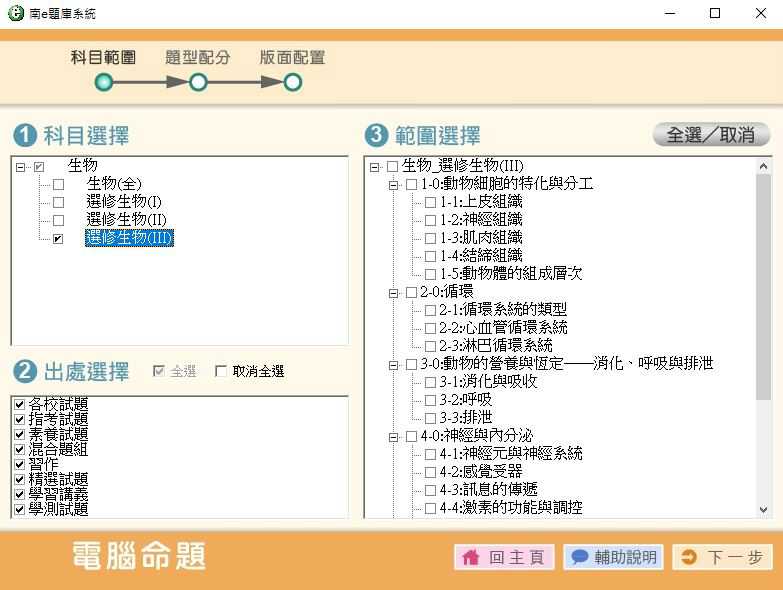
Task: Maximize the 南e題庫系統 window
Action: tap(715, 13)
